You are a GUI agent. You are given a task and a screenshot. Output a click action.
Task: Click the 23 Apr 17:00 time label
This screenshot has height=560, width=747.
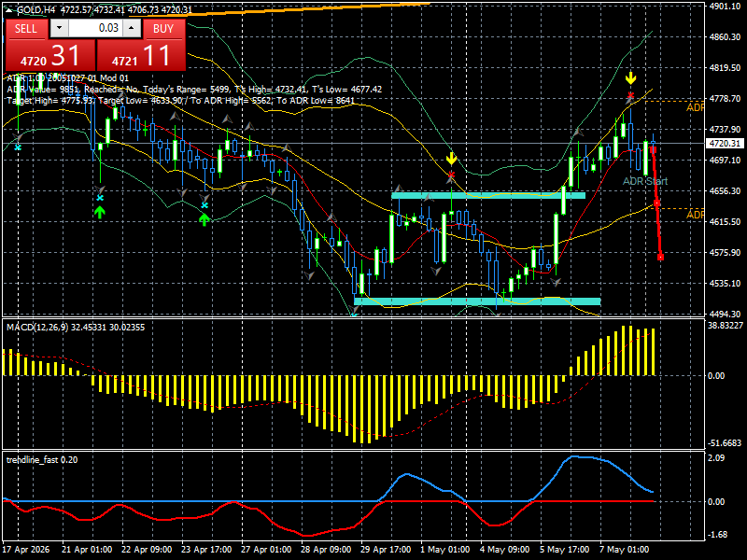pos(206,549)
